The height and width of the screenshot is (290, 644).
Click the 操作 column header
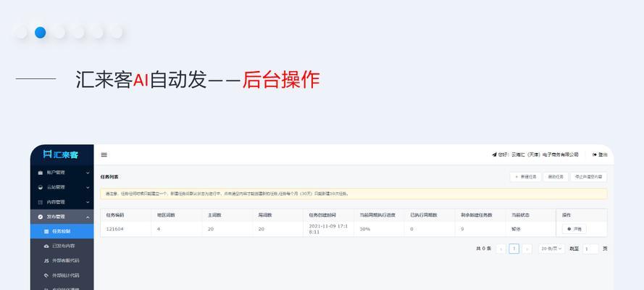(x=566, y=215)
